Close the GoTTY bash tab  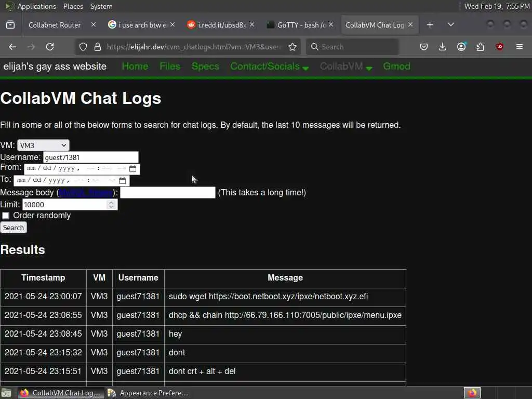tap(331, 24)
